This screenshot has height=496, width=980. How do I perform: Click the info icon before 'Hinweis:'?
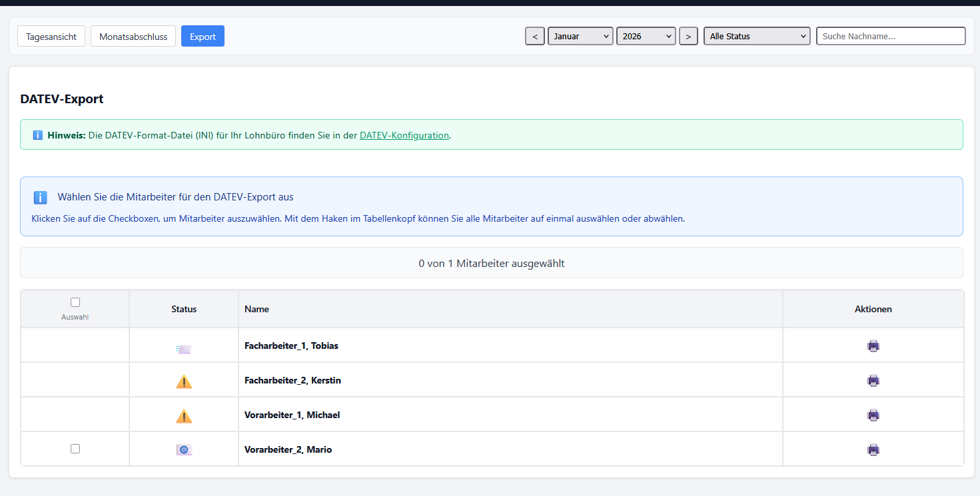[38, 135]
